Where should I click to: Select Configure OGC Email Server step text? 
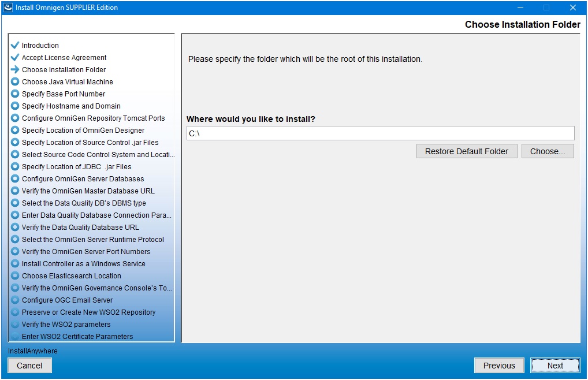tap(67, 300)
